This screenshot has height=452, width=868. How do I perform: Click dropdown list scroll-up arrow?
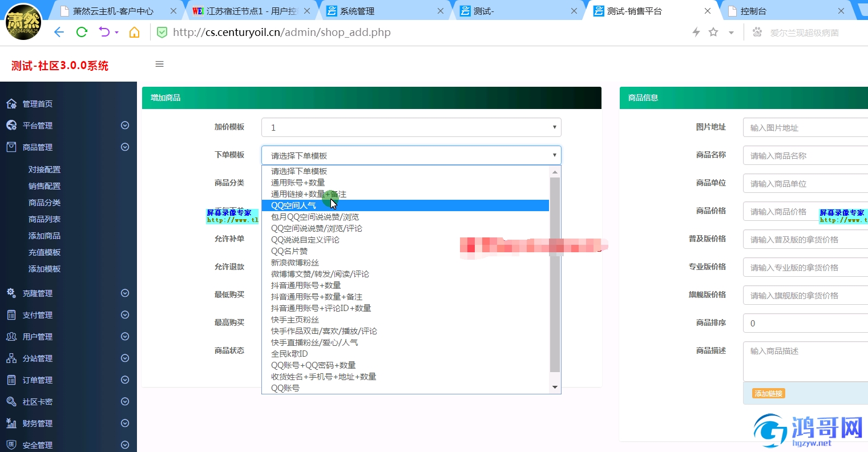[x=555, y=171]
